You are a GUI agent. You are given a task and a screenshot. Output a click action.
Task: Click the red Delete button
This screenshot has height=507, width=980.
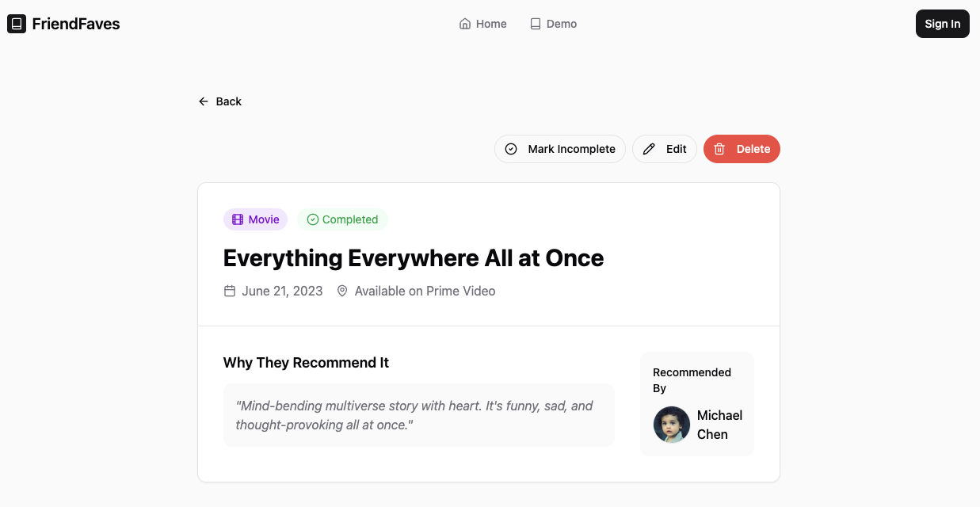click(x=742, y=149)
